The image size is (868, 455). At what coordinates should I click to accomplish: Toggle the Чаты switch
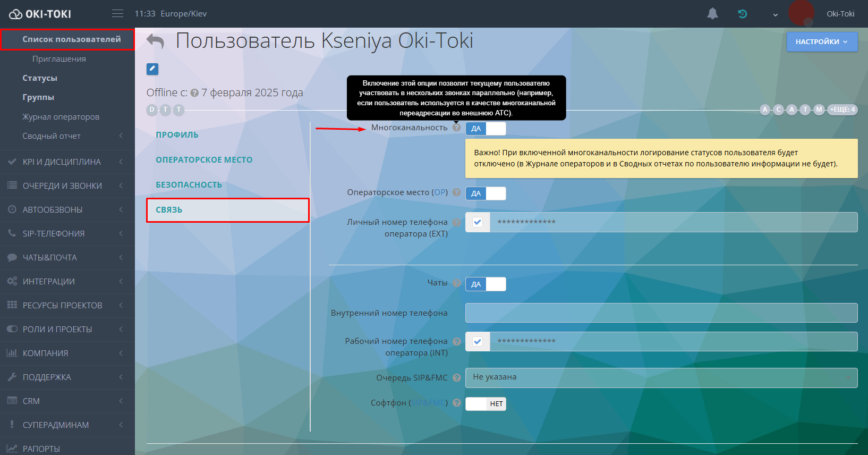(x=486, y=284)
